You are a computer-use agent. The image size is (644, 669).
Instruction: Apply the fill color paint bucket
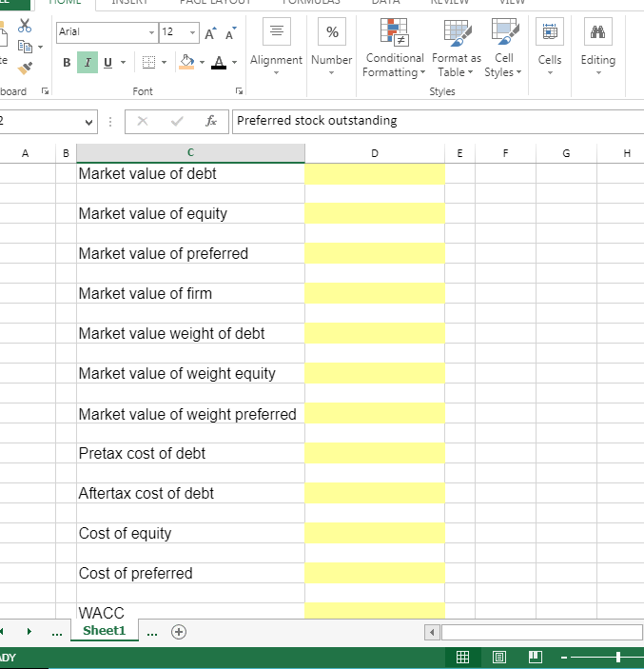[186, 62]
